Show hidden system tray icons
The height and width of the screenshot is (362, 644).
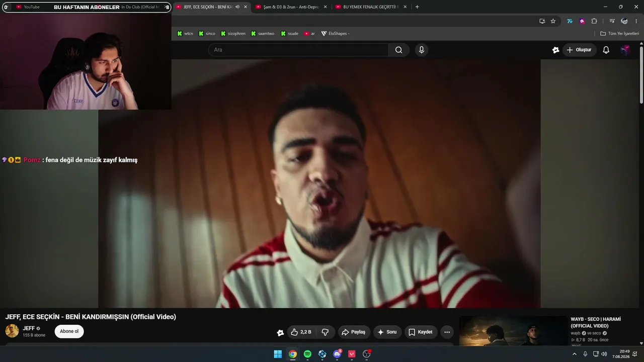[x=575, y=354]
